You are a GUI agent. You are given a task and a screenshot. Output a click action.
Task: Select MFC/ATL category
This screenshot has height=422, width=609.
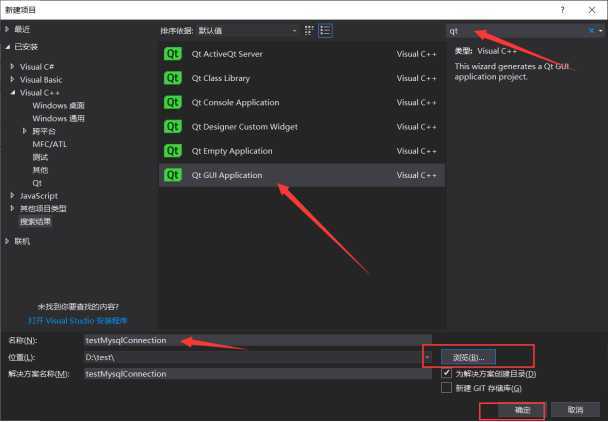coord(50,144)
